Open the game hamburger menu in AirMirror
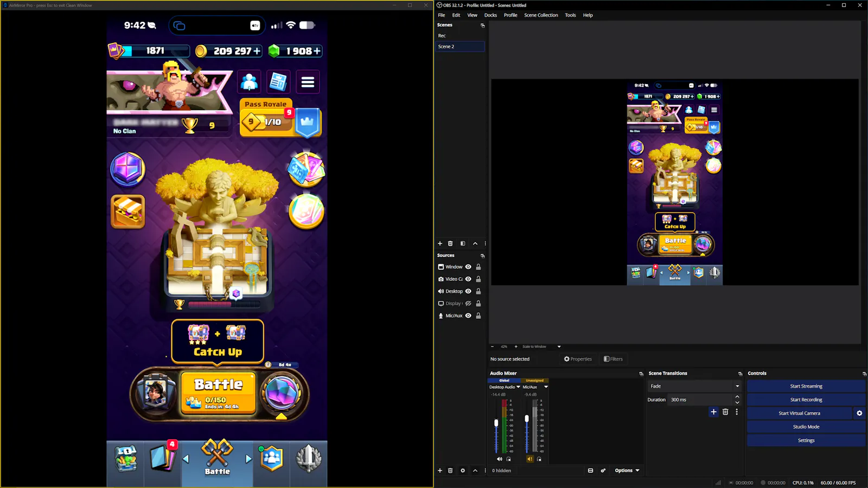The height and width of the screenshot is (488, 868). point(308,82)
